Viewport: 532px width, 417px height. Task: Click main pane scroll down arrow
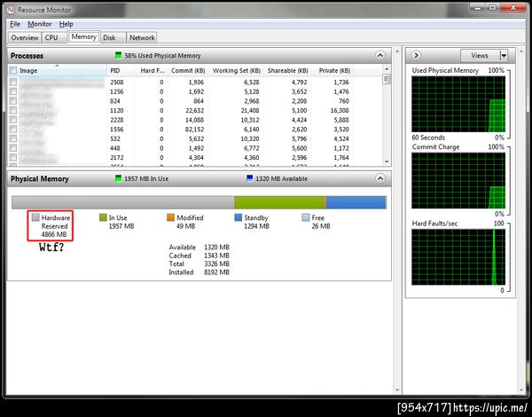[x=397, y=390]
